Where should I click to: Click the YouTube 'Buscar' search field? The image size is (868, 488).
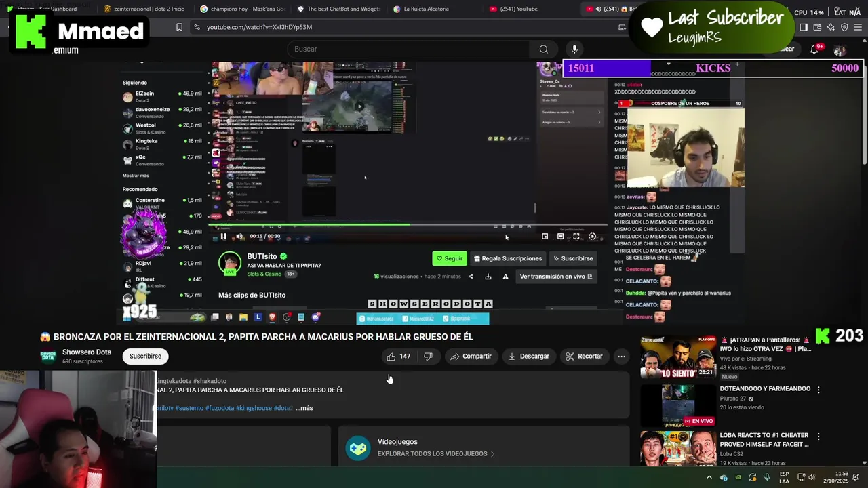409,49
